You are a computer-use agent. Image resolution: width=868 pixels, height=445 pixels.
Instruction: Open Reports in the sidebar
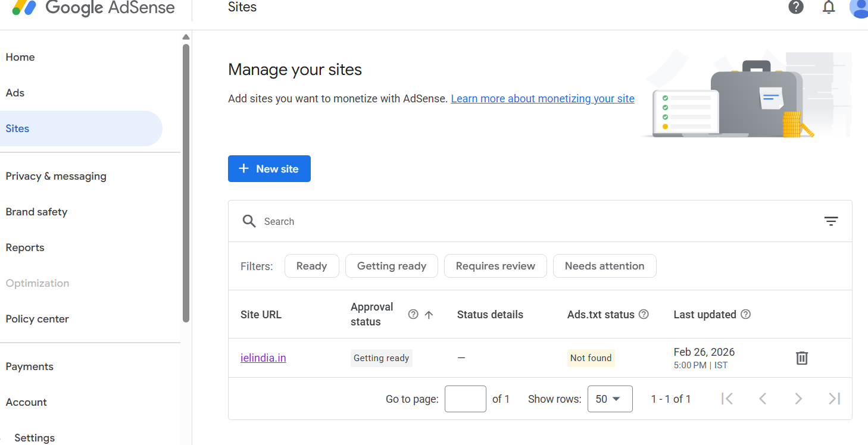[x=25, y=247]
